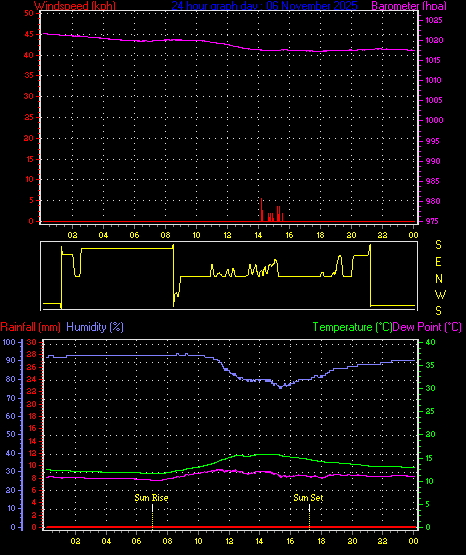Click the 975 barometer axis value

pos(432,221)
